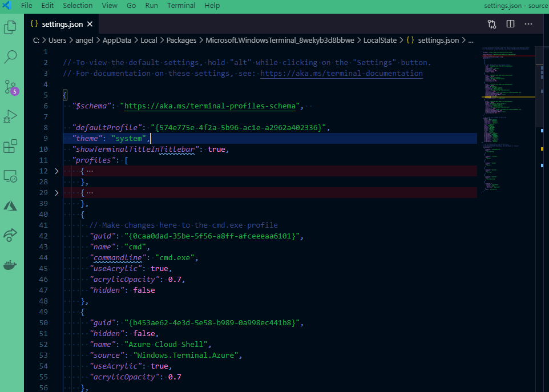Click the Azure guid value on line 50
The image size is (549, 392).
pos(212,323)
